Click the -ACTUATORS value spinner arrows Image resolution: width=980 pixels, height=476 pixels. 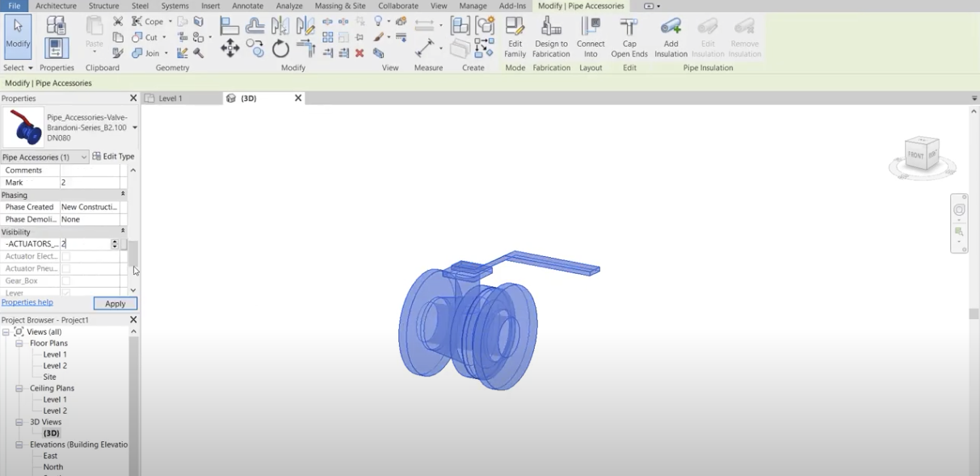pyautogui.click(x=114, y=243)
